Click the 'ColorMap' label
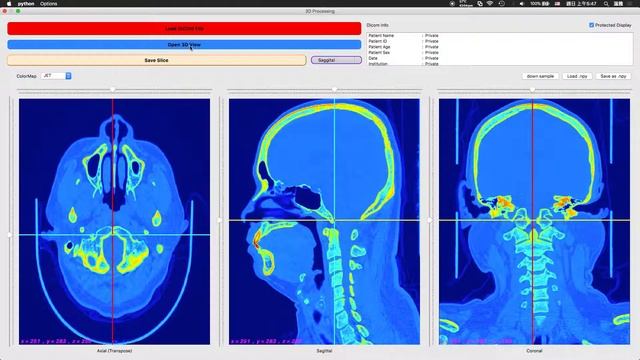The width and height of the screenshot is (640, 360). pyautogui.click(x=27, y=76)
